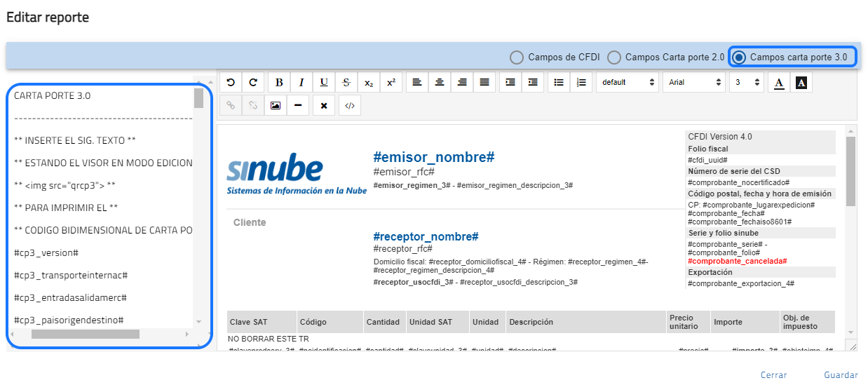Click the field list horizontal scrollbar
The width and height of the screenshot is (868, 385).
[86, 335]
